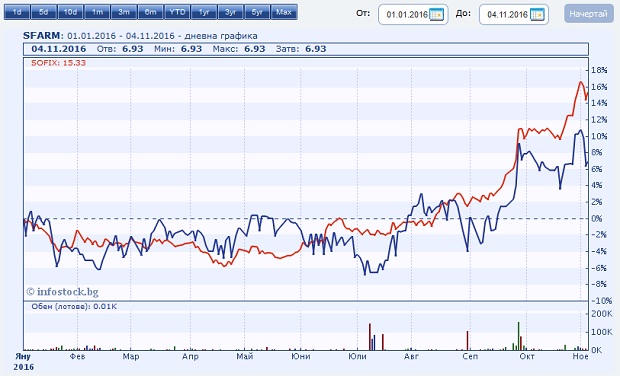Show year-to-date with YTD button

177,12
